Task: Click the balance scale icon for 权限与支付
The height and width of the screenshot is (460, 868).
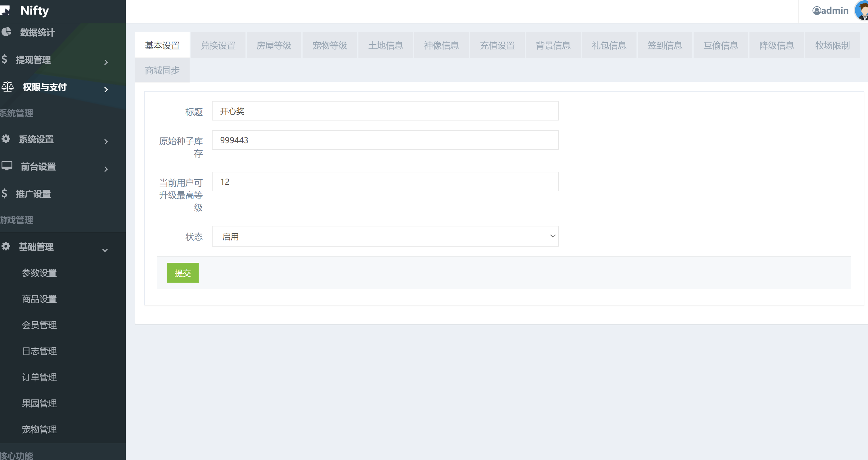Action: click(7, 87)
